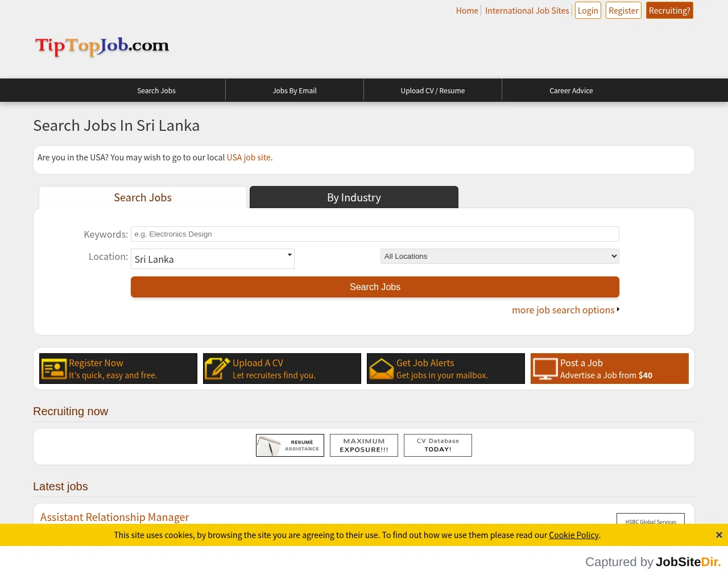Click the Recruiting now heading

click(71, 411)
